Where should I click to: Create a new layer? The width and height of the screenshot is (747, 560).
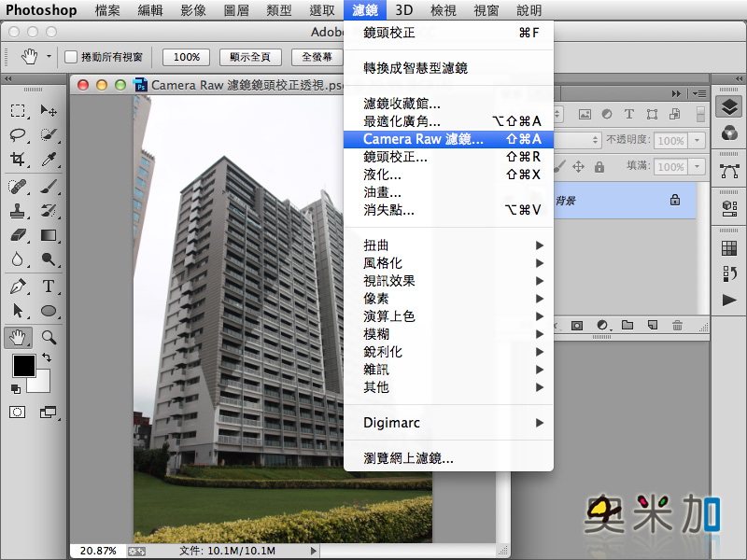[x=652, y=325]
